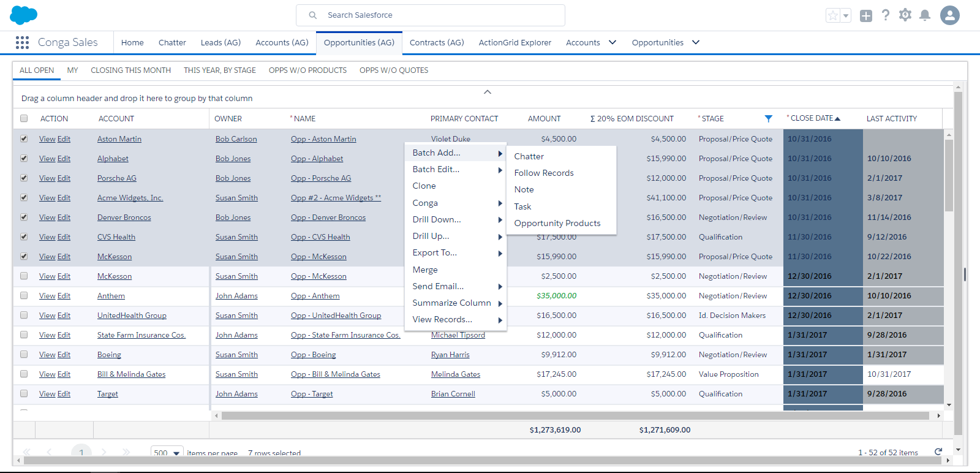Open the App Launcher grid icon
Image resolution: width=980 pixels, height=473 pixels.
pos(22,42)
